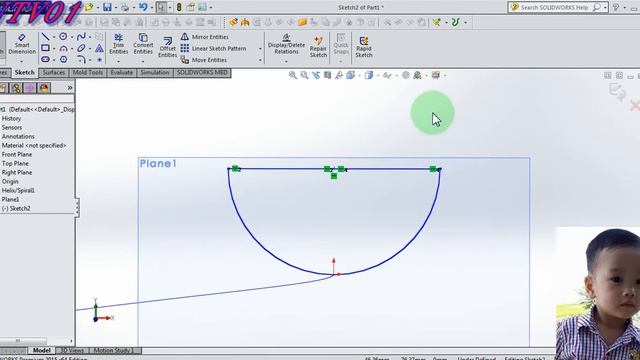Expand the Smart Dimension dropdown
This screenshot has height=360, width=640.
(22, 61)
